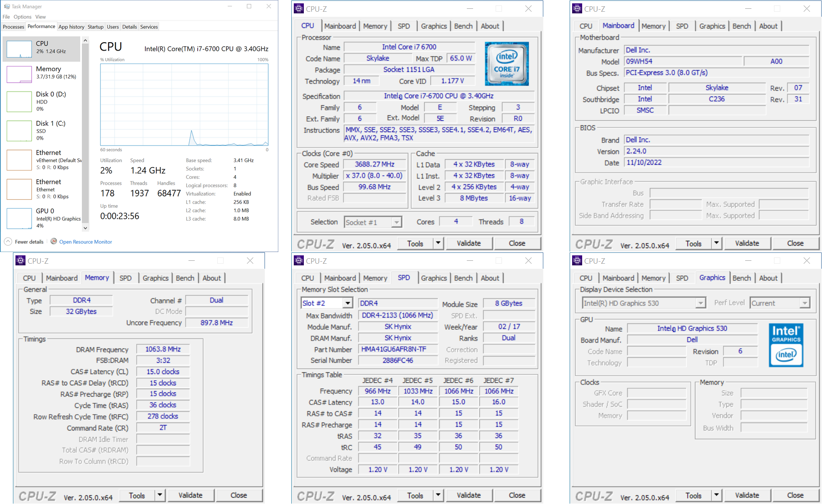The width and height of the screenshot is (835, 504).
Task: Open Bench tab in the Memory CPU-Z window
Action: click(185, 278)
